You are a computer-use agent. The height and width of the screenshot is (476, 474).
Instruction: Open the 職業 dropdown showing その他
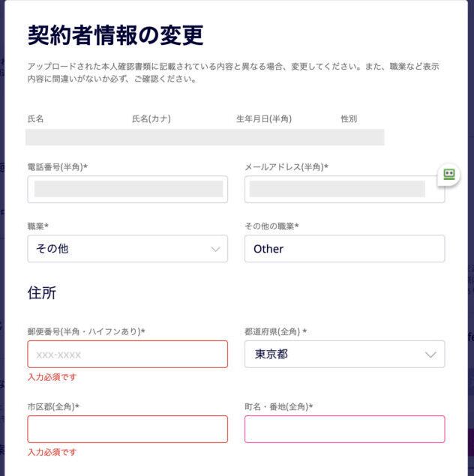pyautogui.click(x=127, y=249)
